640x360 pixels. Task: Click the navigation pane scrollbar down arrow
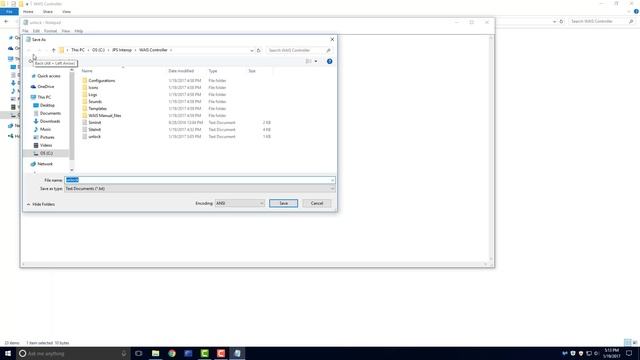coord(72,170)
